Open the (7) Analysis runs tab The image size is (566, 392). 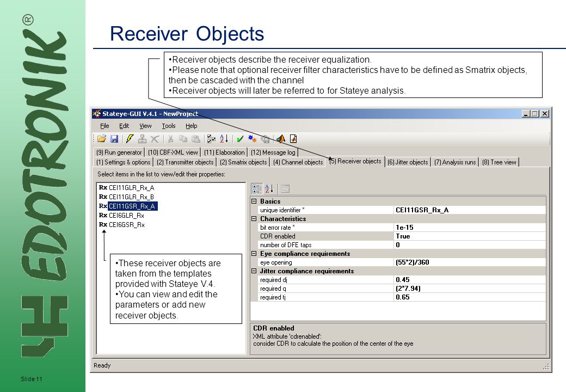pos(455,162)
